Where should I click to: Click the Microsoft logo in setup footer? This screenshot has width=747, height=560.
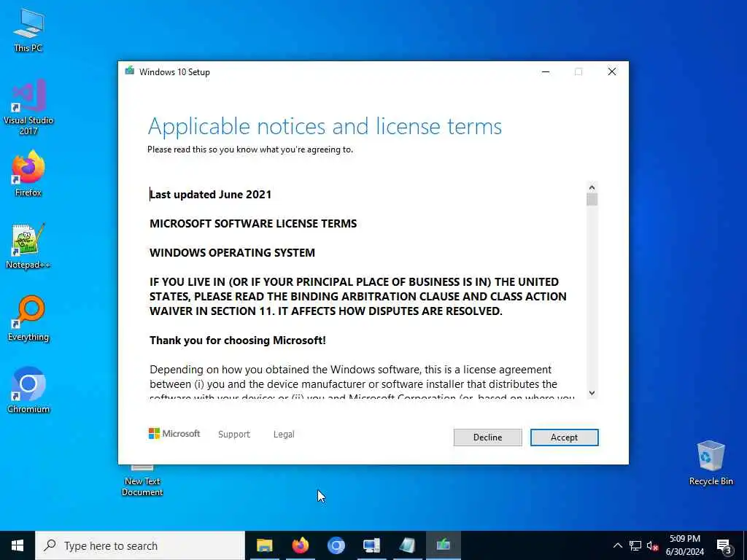click(174, 434)
